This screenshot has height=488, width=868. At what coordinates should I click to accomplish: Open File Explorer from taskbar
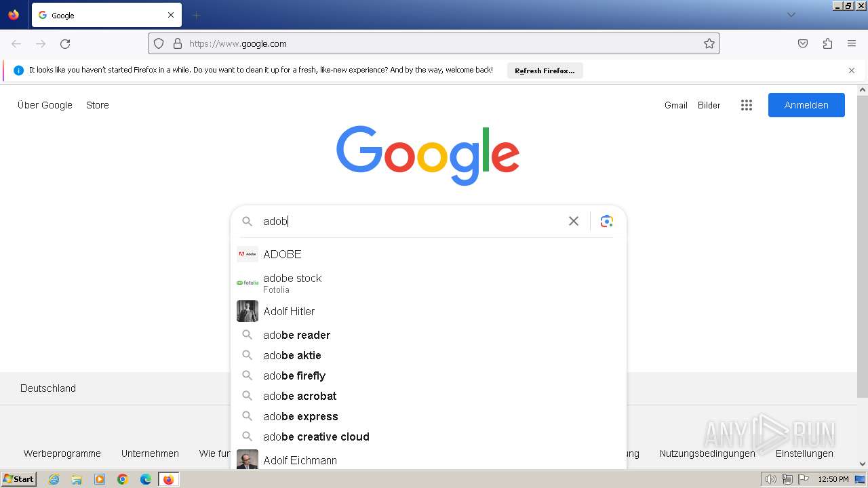pyautogui.click(x=77, y=479)
